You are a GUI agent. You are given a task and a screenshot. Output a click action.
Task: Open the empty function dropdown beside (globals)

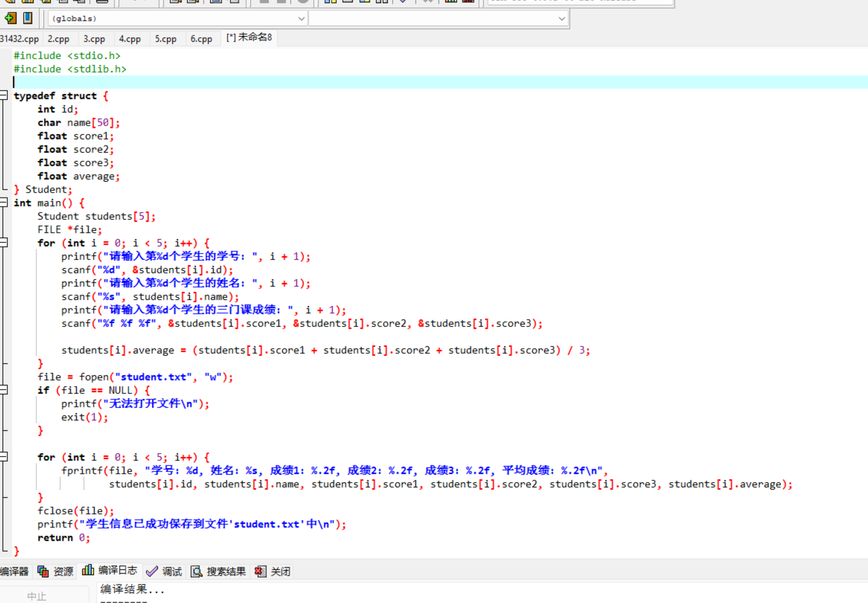pos(438,18)
